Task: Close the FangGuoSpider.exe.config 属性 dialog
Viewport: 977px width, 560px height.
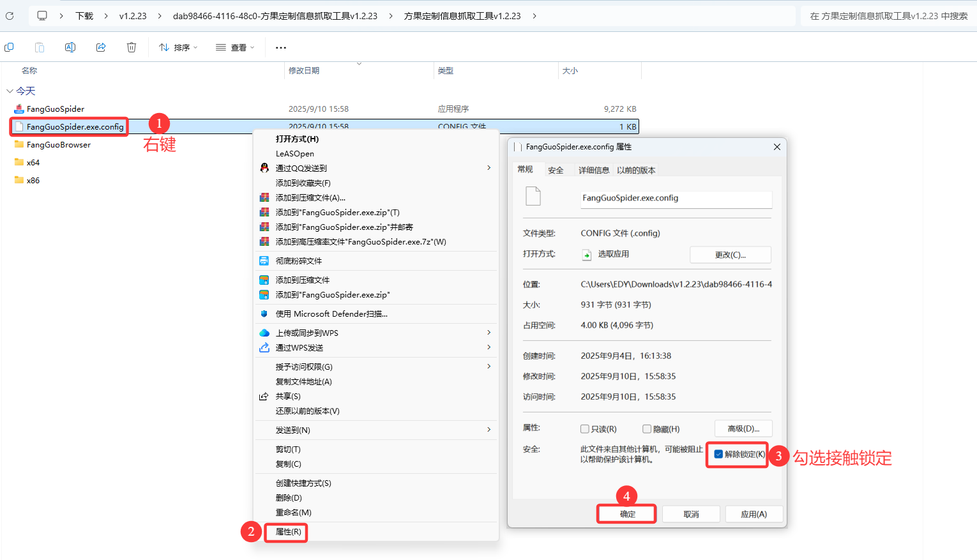Action: pyautogui.click(x=777, y=147)
